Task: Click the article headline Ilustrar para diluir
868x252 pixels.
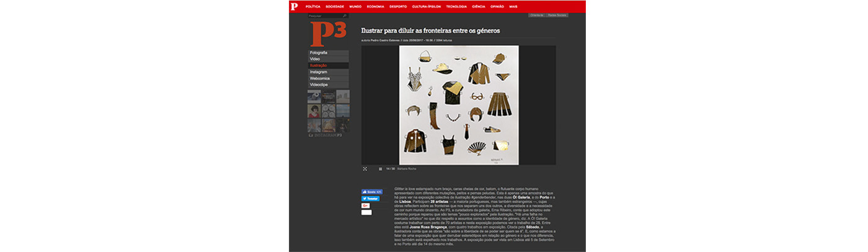Action: pos(430,30)
